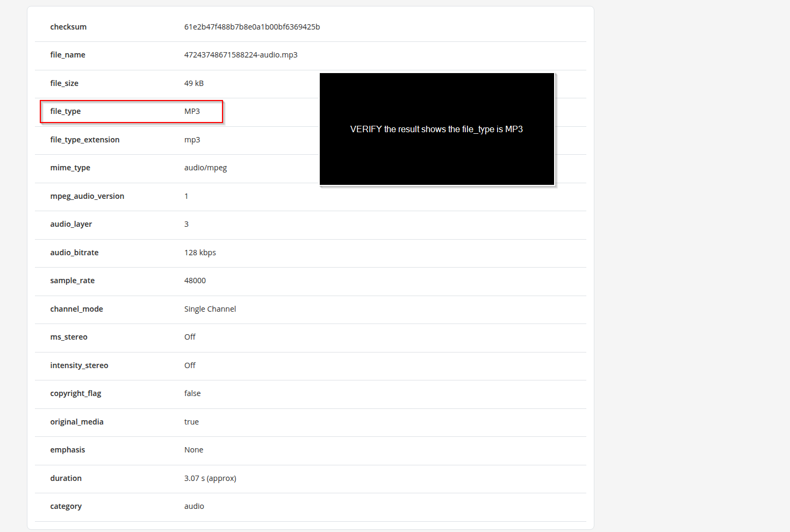790x532 pixels.
Task: Select the intensity_stereo Off value
Action: pos(190,365)
